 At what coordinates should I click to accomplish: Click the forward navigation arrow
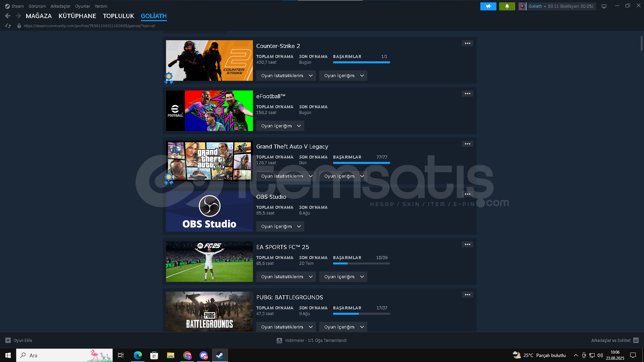(x=18, y=16)
